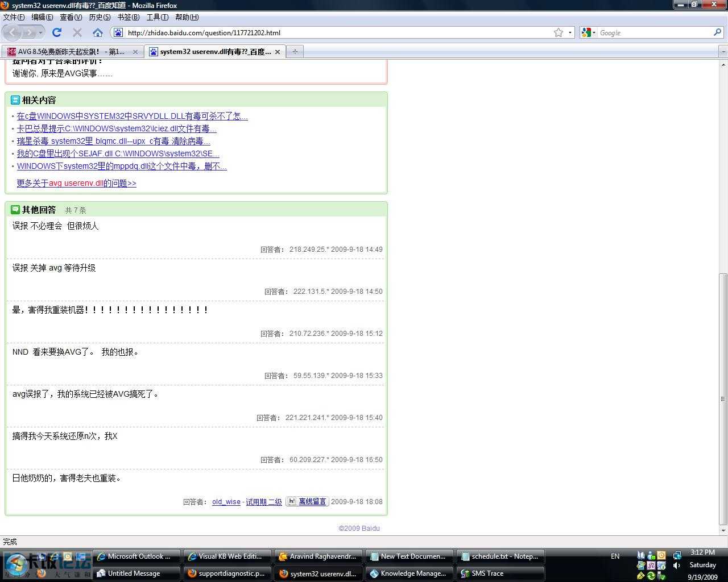
Task: Open a new tab with plus button
Action: [x=295, y=52]
